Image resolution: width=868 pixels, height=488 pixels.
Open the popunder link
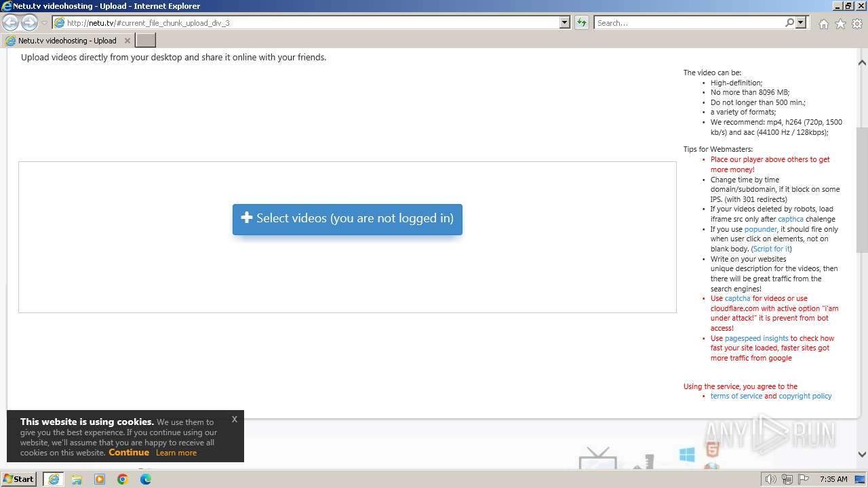pos(760,229)
